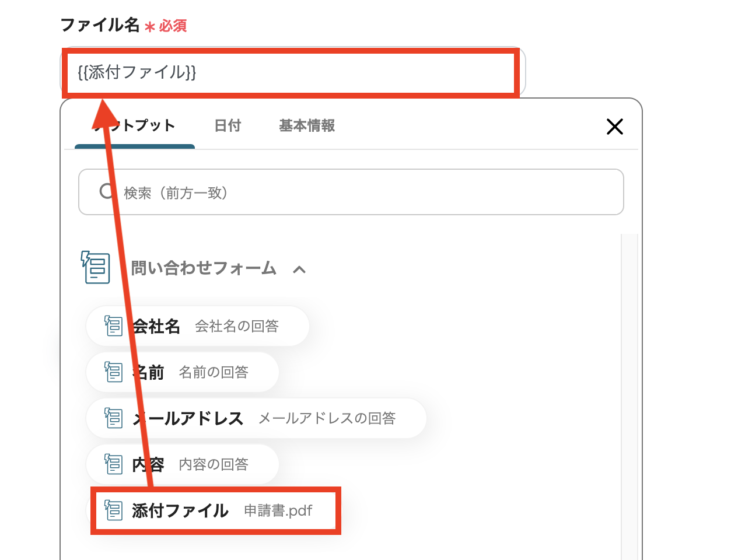Switch to the 基本情報 tab
752x560 pixels.
pyautogui.click(x=306, y=125)
